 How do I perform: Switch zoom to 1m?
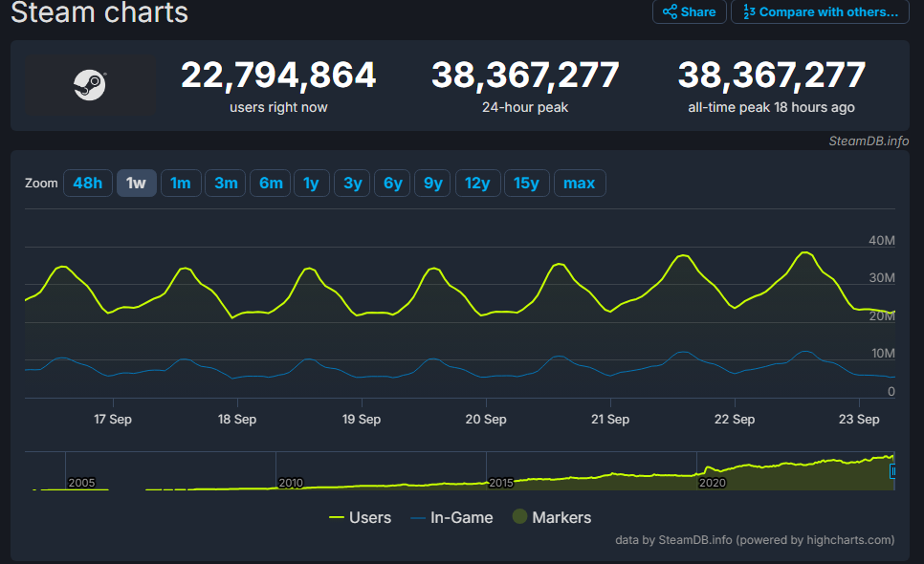[181, 184]
